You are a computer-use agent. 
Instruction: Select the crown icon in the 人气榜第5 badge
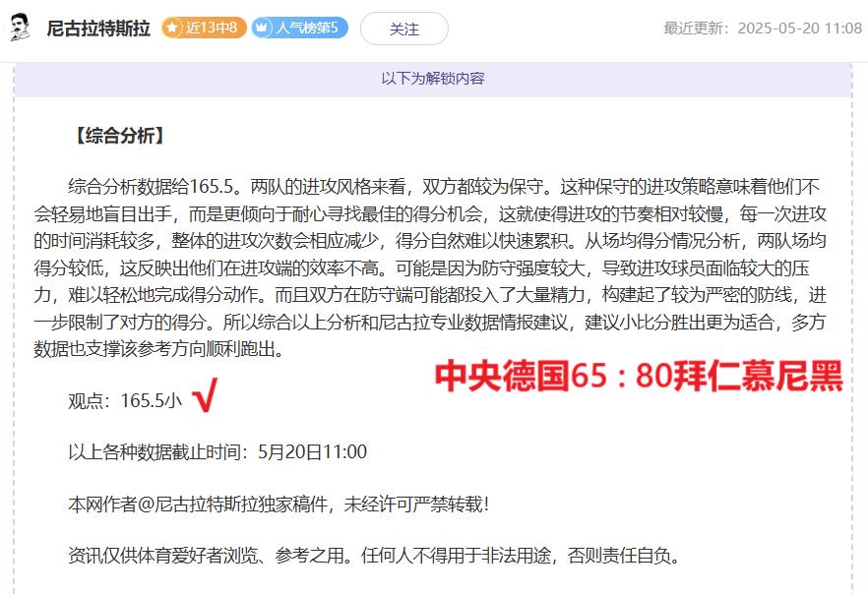click(262, 28)
